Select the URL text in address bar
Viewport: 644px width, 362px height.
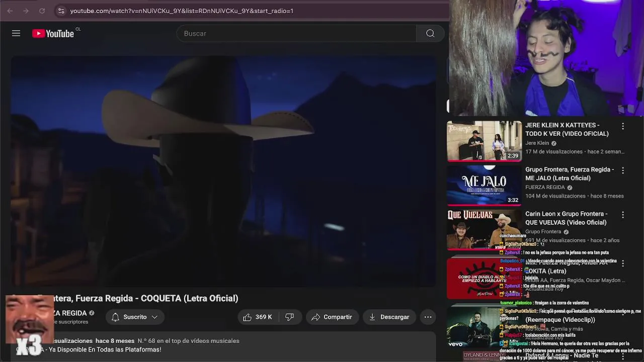182,11
